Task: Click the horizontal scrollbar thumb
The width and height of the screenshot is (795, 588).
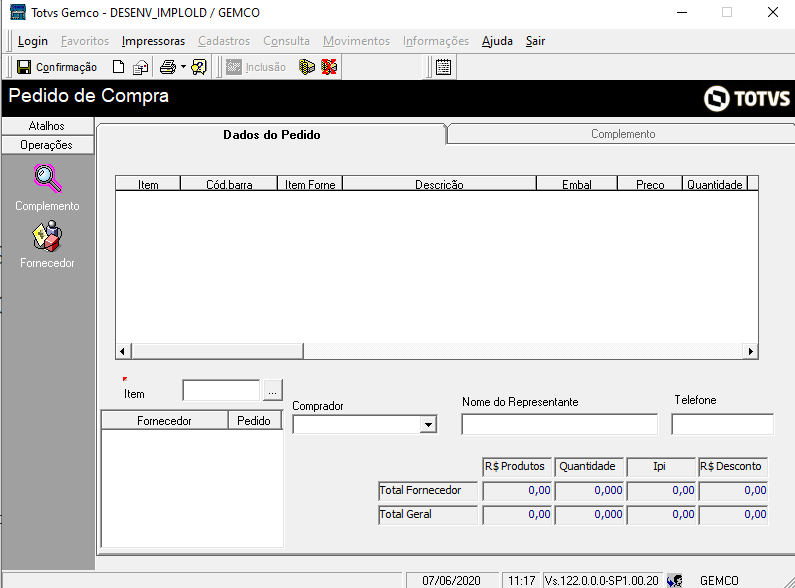Action: [x=217, y=351]
